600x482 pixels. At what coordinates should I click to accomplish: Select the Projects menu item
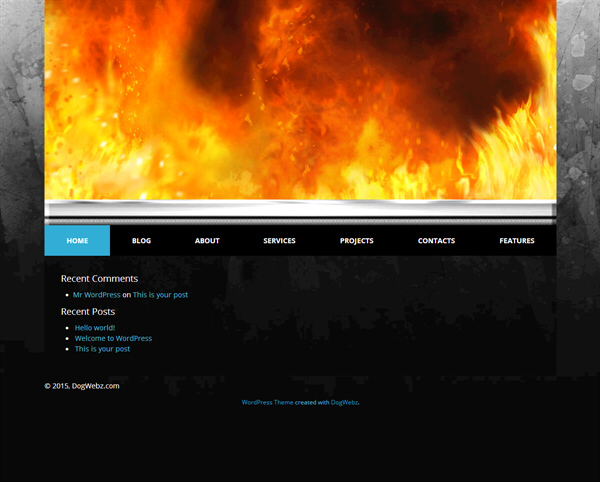coord(357,241)
